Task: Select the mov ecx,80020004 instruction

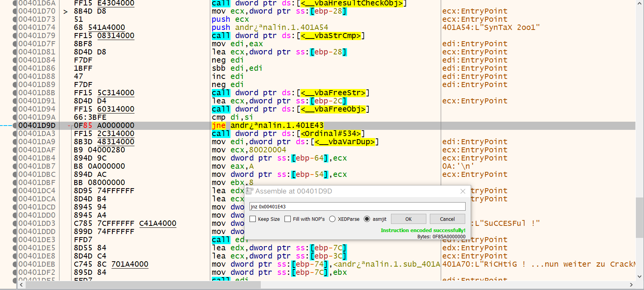Action: [x=249, y=150]
